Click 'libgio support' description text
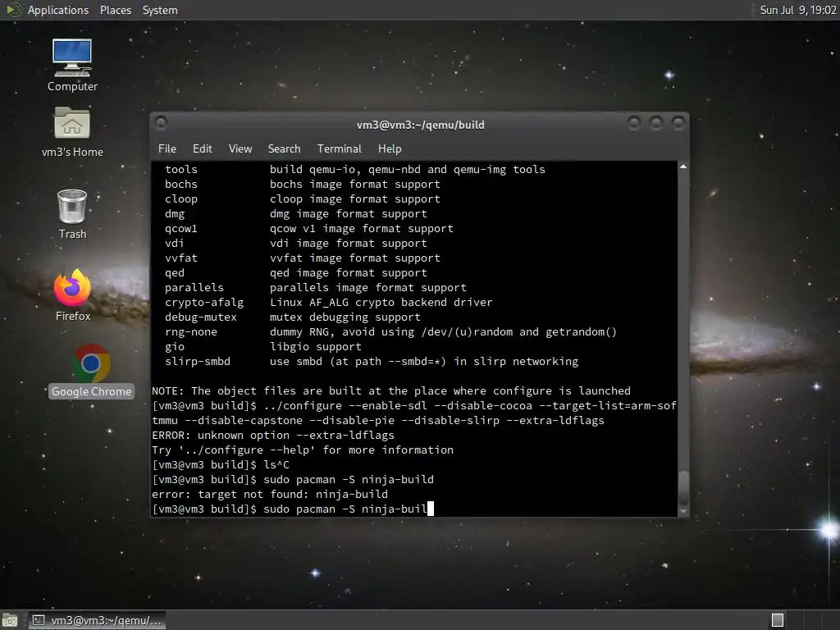Screen dimensions: 840x630 click(x=316, y=347)
